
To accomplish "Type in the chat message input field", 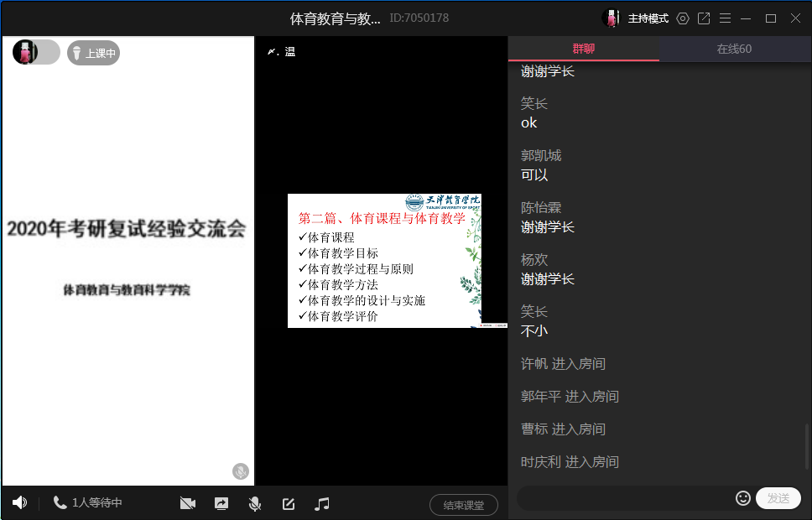I will pos(625,498).
